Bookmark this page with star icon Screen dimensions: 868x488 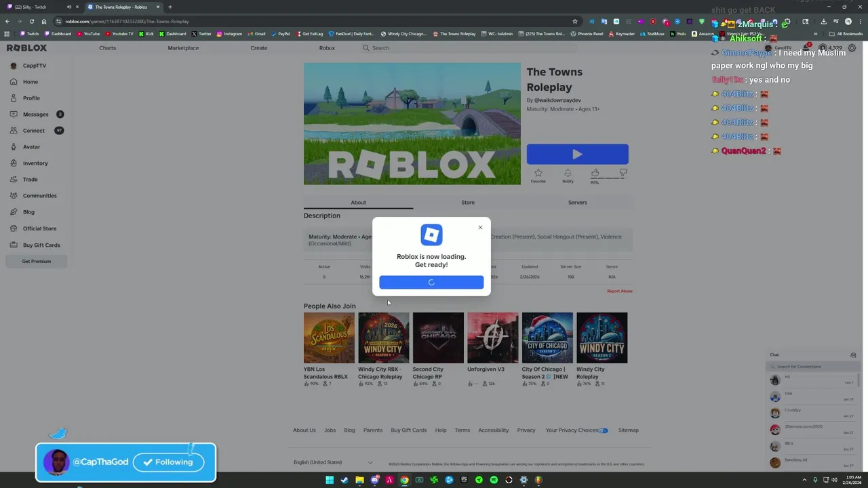tap(574, 21)
